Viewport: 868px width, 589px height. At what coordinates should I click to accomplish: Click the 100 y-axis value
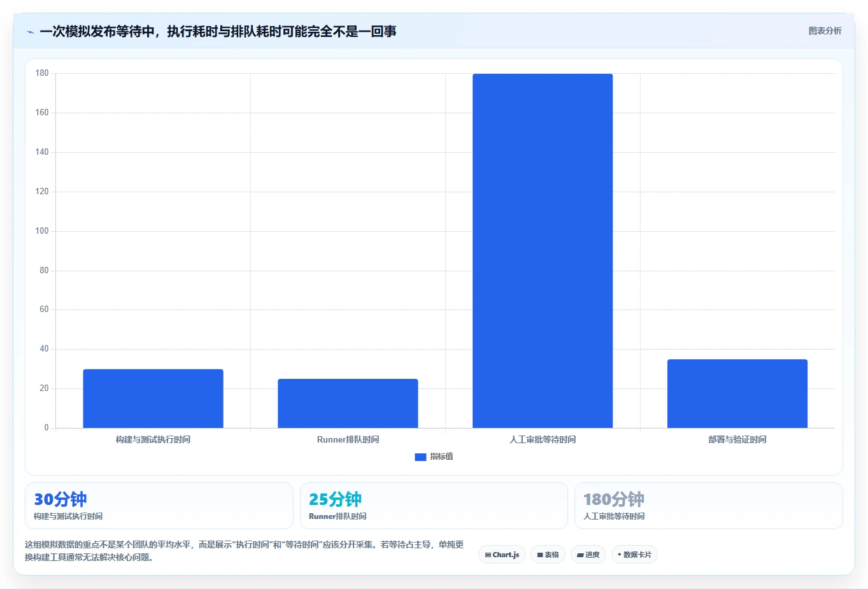pos(42,231)
